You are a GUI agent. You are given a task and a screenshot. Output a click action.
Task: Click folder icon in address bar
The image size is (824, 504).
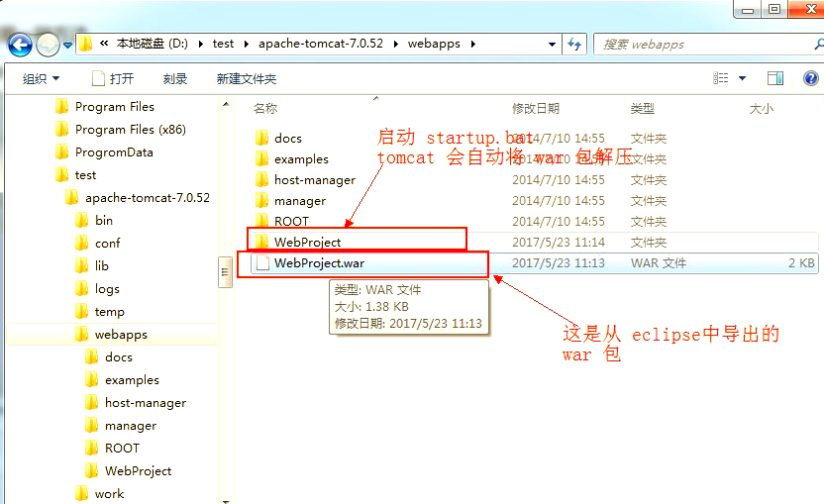click(85, 44)
